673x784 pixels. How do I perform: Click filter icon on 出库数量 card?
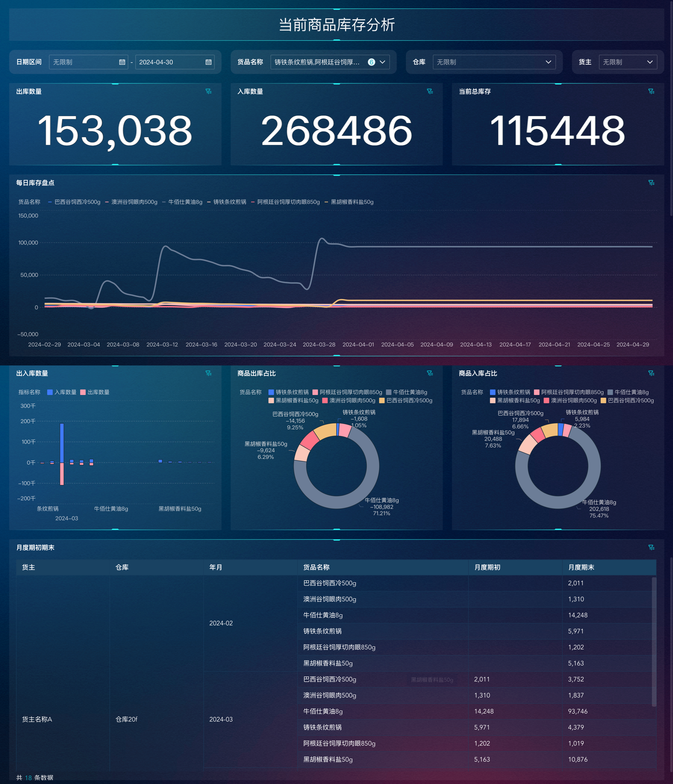[x=208, y=91]
